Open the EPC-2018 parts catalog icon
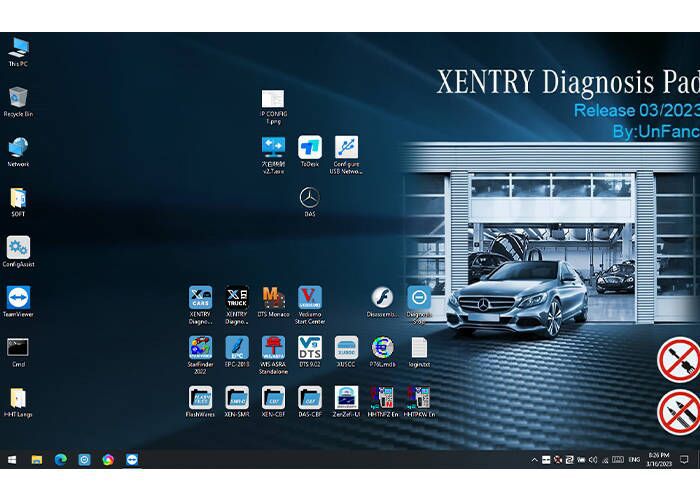This screenshot has width=700, height=500. click(237, 347)
